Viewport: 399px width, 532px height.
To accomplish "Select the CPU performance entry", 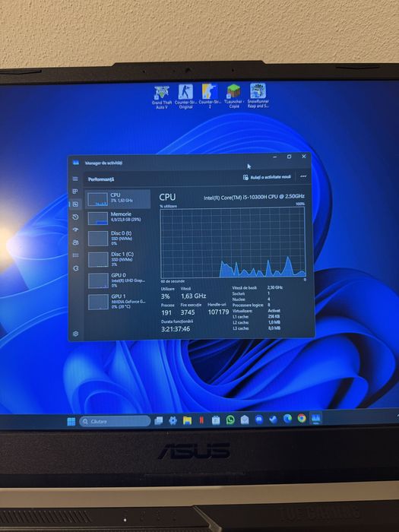I will pos(118,199).
